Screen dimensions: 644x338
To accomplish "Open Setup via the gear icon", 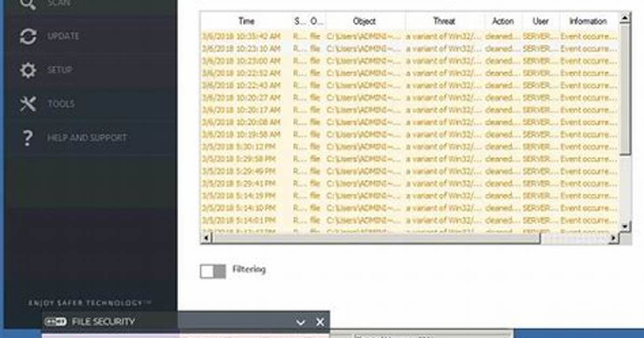I will point(28,70).
